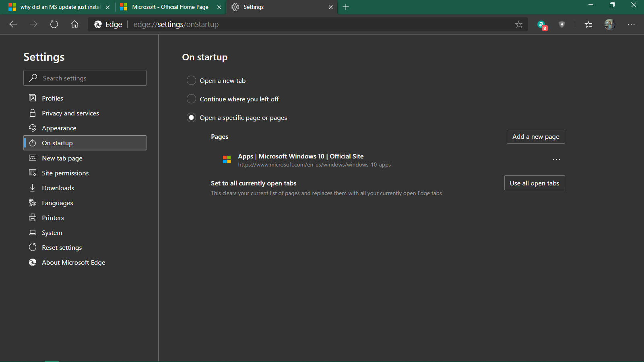Click the New tab page icon

tap(33, 158)
